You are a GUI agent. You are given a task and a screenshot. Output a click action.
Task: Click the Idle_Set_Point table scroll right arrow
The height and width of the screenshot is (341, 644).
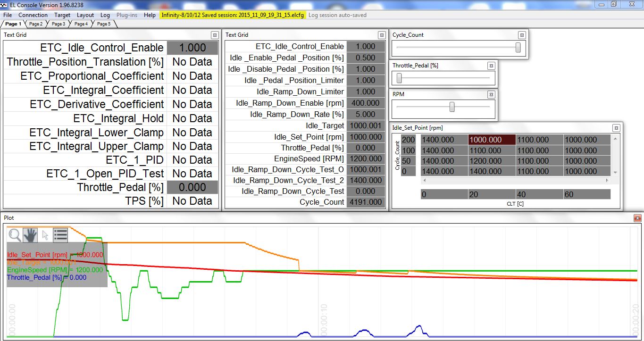pos(608,180)
